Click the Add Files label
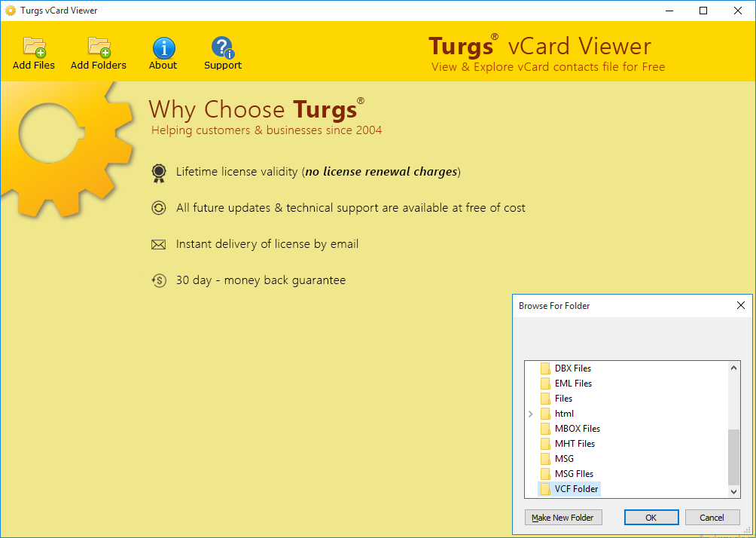This screenshot has width=756, height=538. [34, 65]
